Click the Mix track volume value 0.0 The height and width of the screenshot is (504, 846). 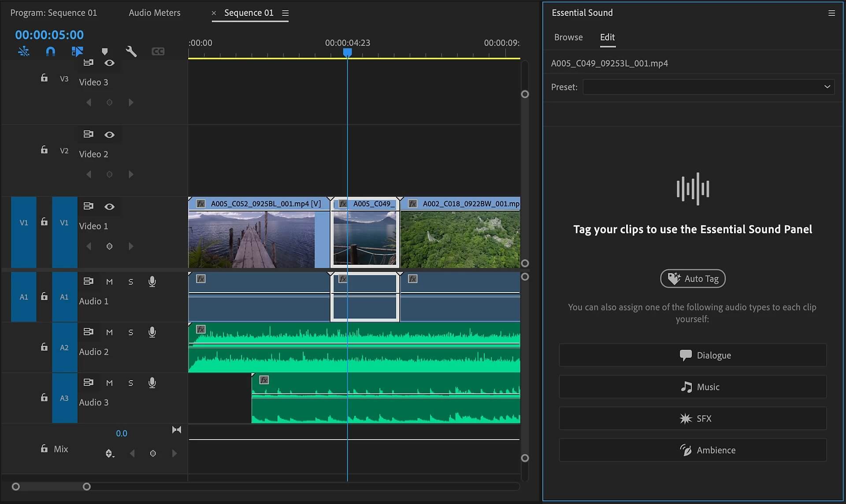pyautogui.click(x=122, y=433)
